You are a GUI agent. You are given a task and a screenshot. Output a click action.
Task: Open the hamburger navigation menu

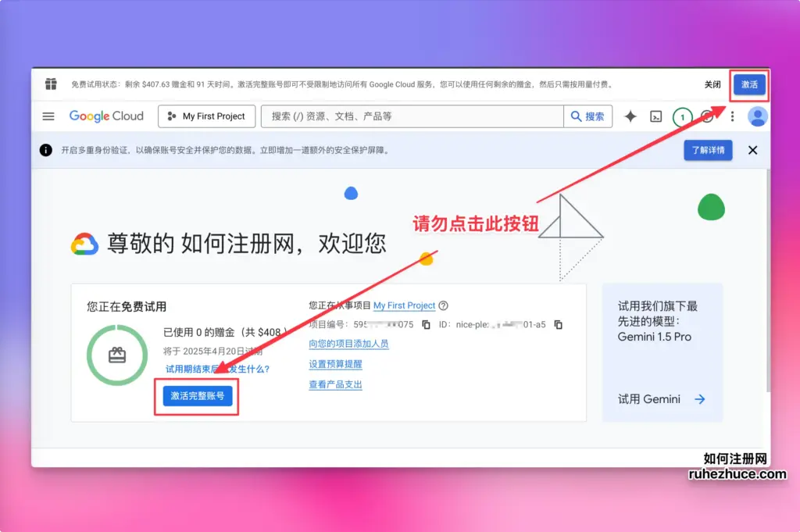[x=48, y=116]
